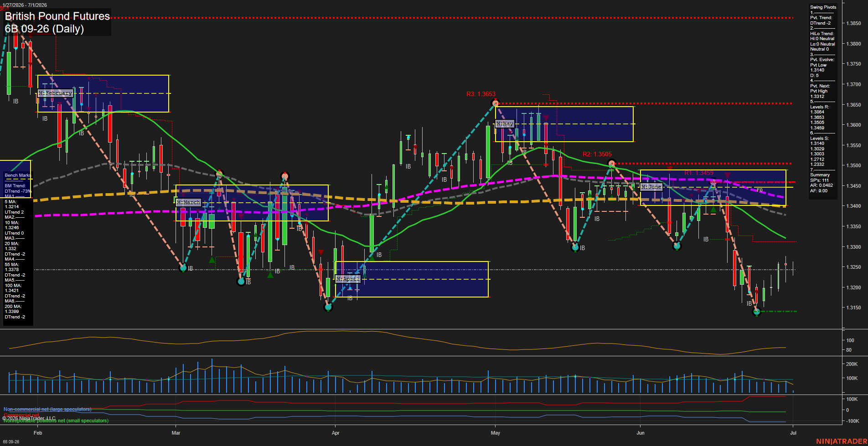Click the 80 label on the oscillator axis
This screenshot has height=446, width=868.
[849, 350]
